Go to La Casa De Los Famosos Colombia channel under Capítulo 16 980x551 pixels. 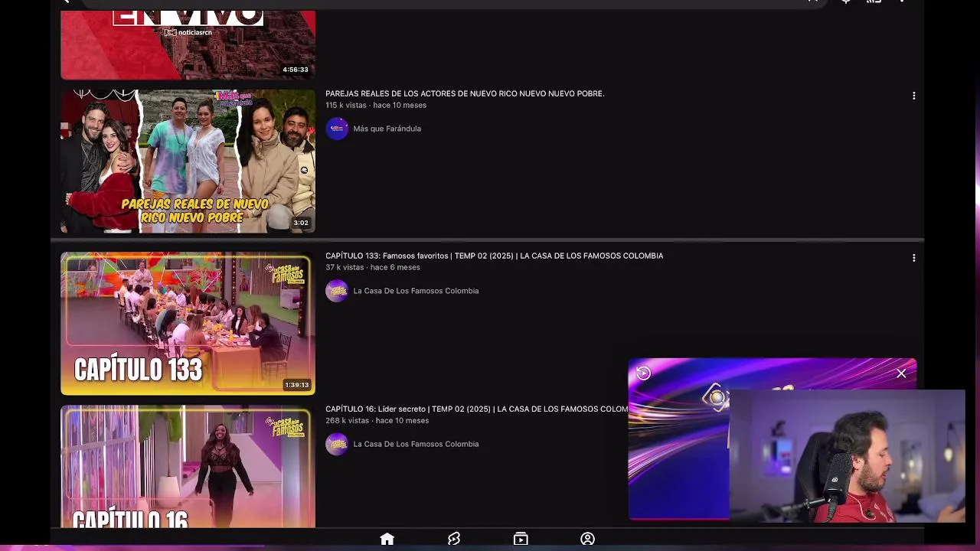coord(416,444)
